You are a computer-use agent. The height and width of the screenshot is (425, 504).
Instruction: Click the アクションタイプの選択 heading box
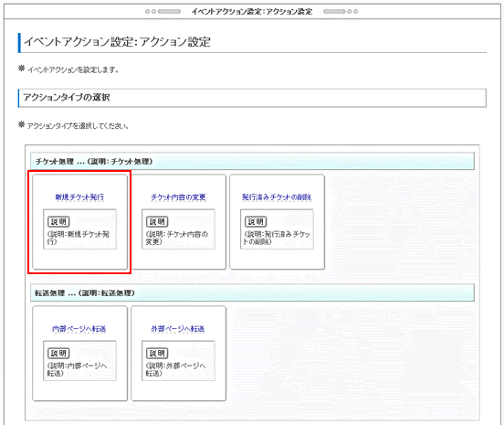point(252,98)
